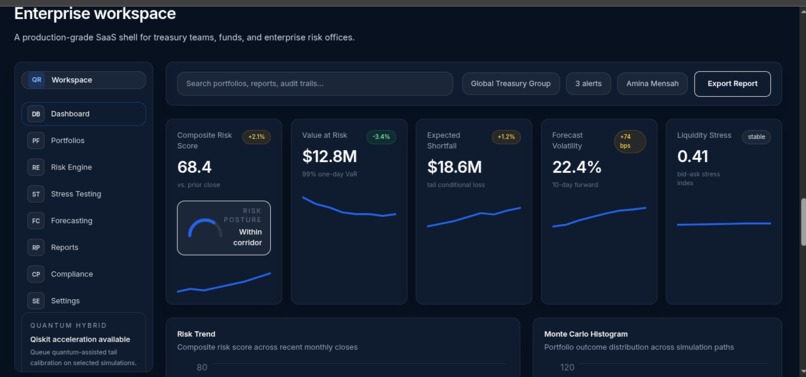This screenshot has height=377, width=806.
Task: Open the Compliance section
Action: (x=84, y=274)
